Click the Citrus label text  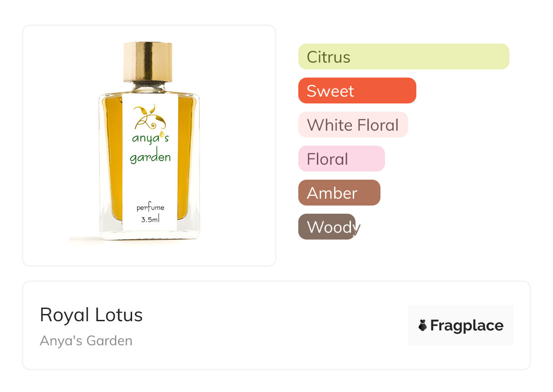[329, 57]
